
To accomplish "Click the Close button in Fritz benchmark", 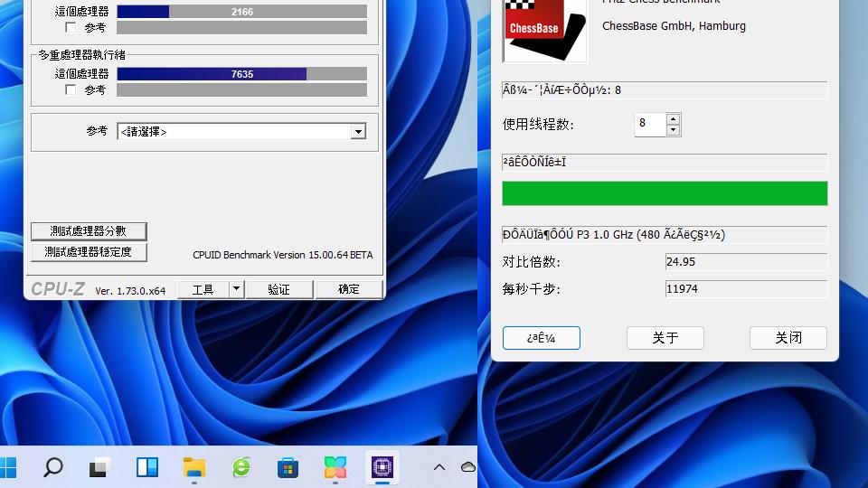I will click(x=788, y=338).
